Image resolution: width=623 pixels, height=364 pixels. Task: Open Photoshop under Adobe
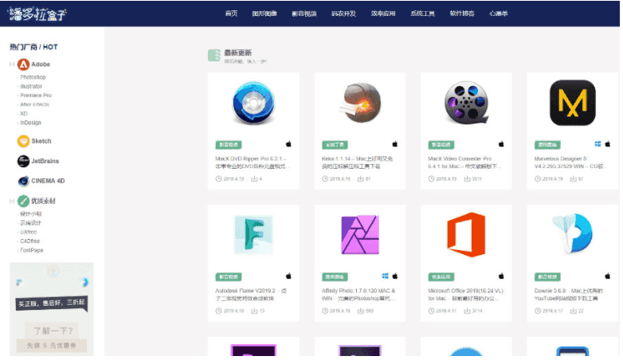point(33,77)
